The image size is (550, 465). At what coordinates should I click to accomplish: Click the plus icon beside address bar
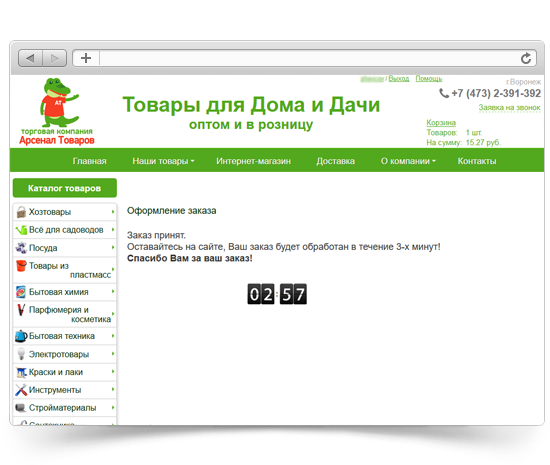click(86, 58)
